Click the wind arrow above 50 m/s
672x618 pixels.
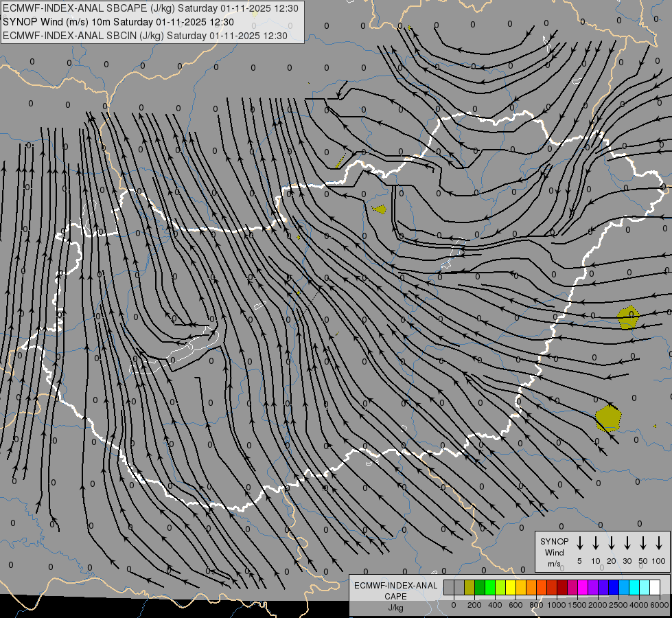[x=643, y=542]
